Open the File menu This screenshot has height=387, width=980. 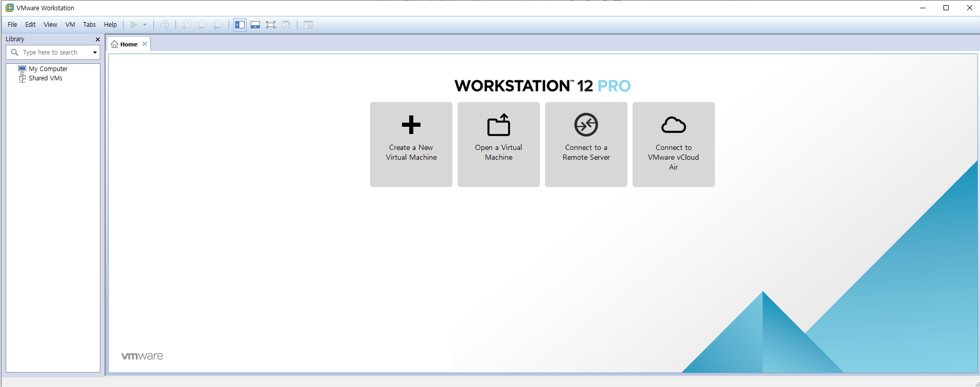[12, 25]
